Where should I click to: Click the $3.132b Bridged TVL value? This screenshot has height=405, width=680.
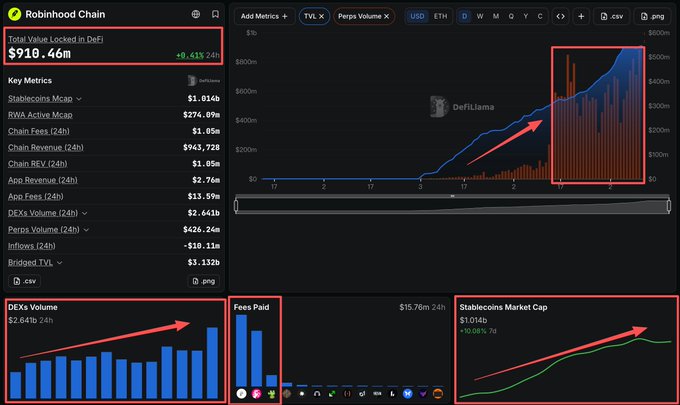tap(203, 262)
